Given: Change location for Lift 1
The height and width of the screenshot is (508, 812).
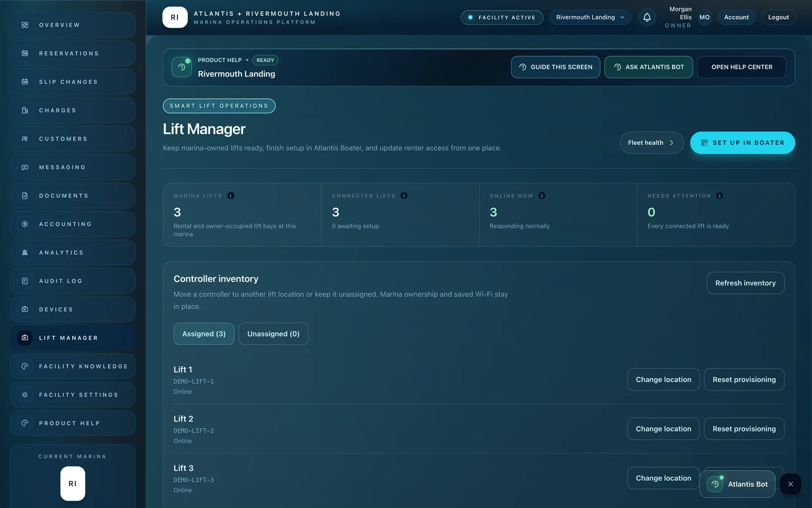Looking at the screenshot, I should [663, 379].
